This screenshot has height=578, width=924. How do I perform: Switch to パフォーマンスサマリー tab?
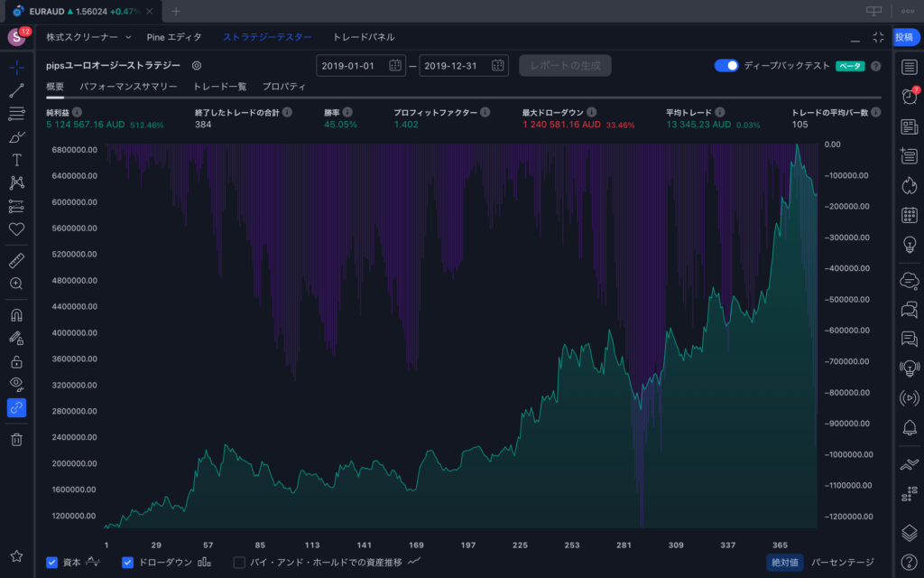[128, 87]
